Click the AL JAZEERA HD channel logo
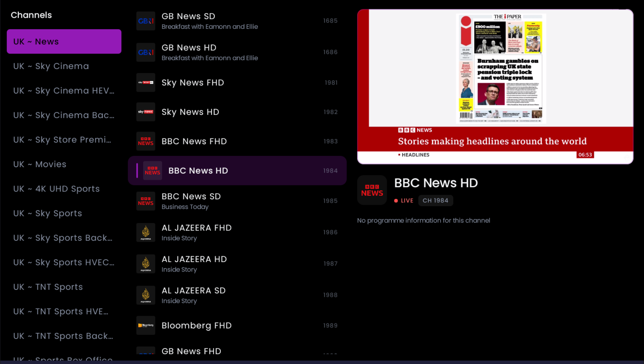644x364 pixels. [x=146, y=264]
